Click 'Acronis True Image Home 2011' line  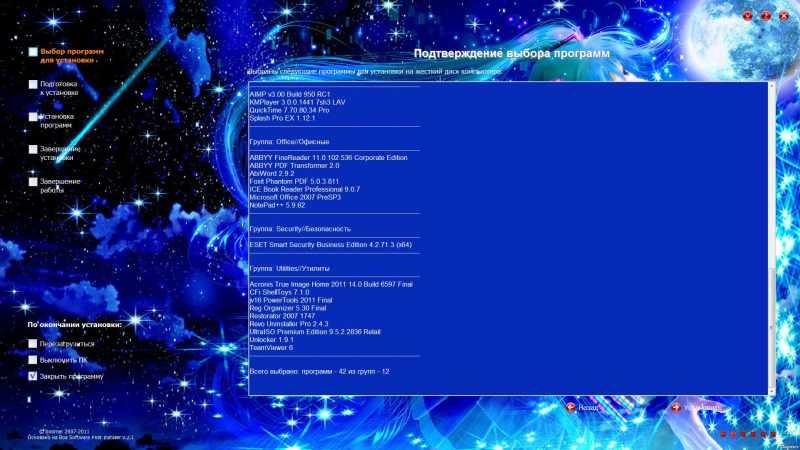(x=331, y=284)
